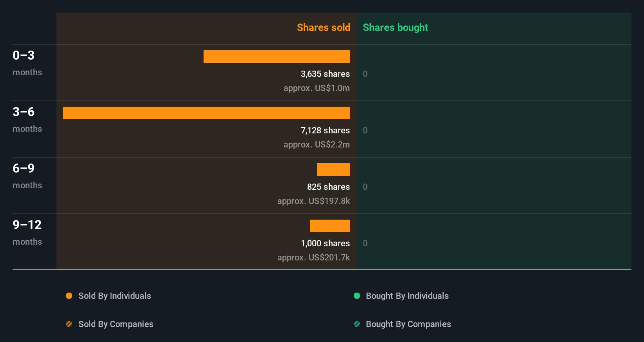Click the orange Sold By Individuals legend dot
Viewport: 644px width, 342px height.
pos(69,296)
